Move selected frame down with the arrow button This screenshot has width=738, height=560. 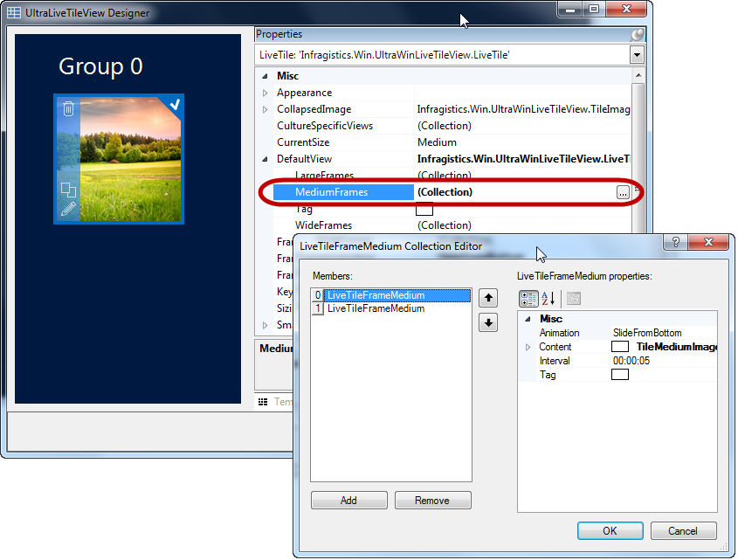(487, 321)
